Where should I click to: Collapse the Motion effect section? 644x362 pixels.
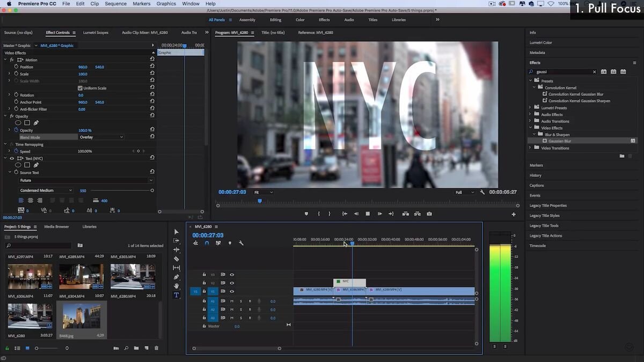[x=5, y=60]
